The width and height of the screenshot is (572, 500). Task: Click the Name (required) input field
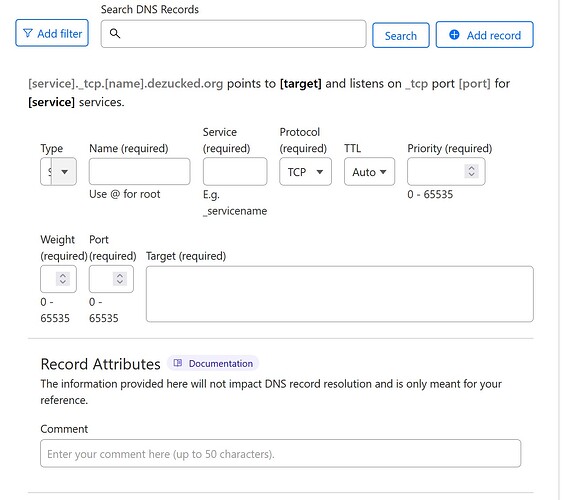point(139,171)
